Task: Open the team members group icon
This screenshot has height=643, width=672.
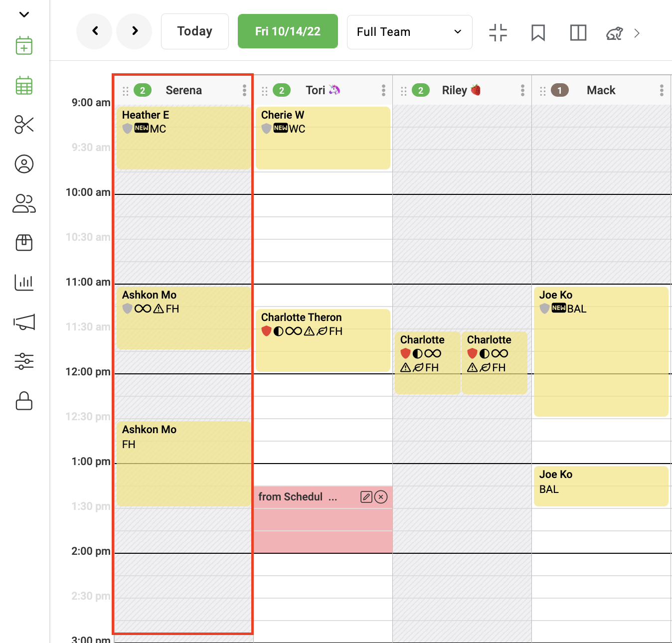Action: point(24,203)
